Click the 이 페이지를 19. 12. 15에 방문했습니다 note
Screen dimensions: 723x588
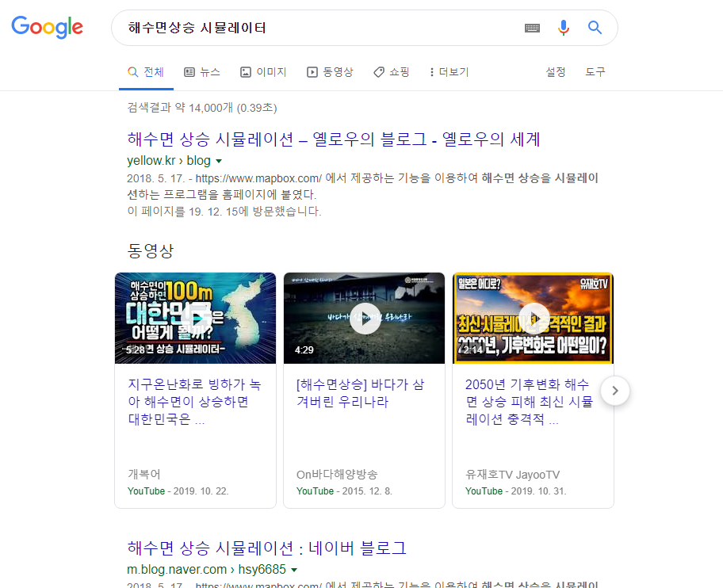[224, 211]
